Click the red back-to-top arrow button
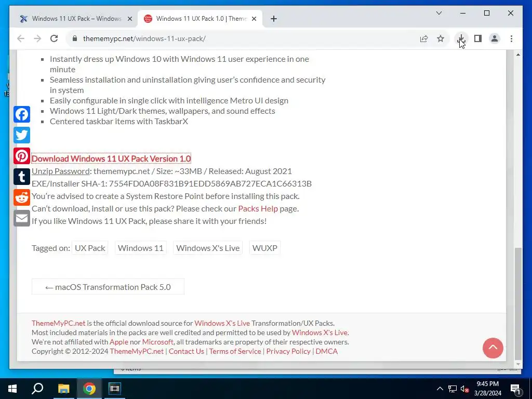 [x=493, y=348]
